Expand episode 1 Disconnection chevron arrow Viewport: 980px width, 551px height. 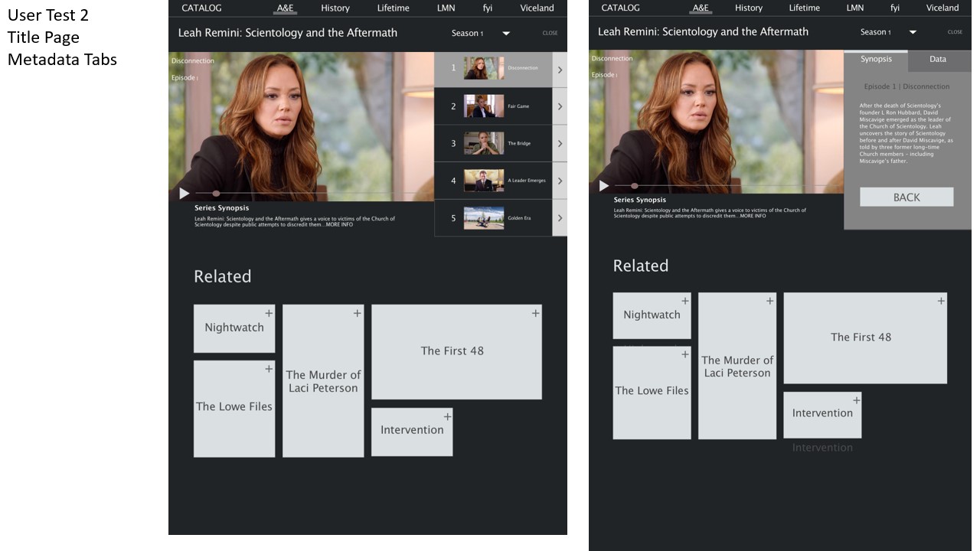[x=560, y=70]
